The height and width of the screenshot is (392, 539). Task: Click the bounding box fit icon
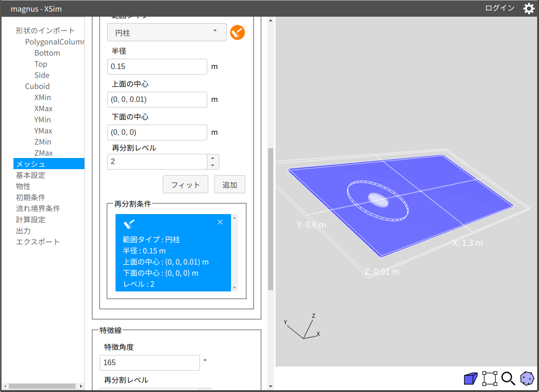489,379
